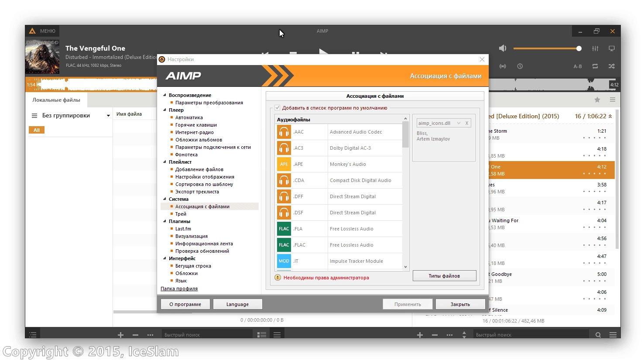Click the sort up-down arrows in the playlist footer
644x361 pixels.
[x=464, y=335]
